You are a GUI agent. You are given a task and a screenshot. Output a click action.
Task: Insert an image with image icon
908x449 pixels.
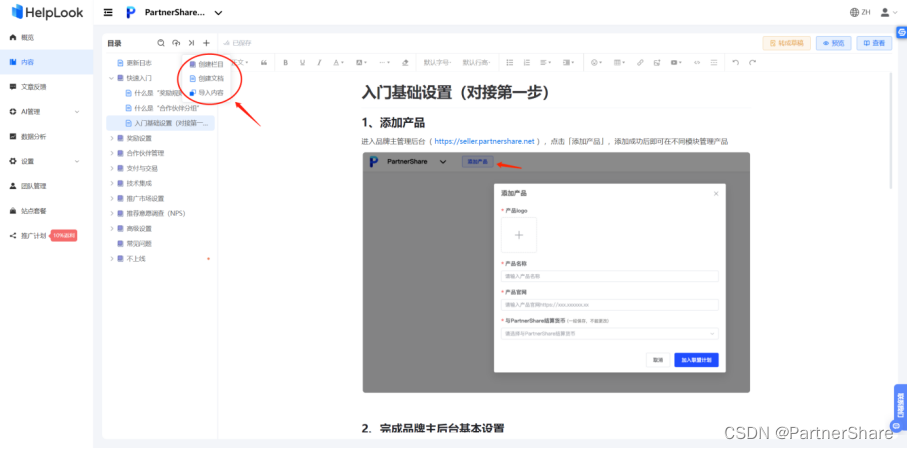click(x=657, y=63)
